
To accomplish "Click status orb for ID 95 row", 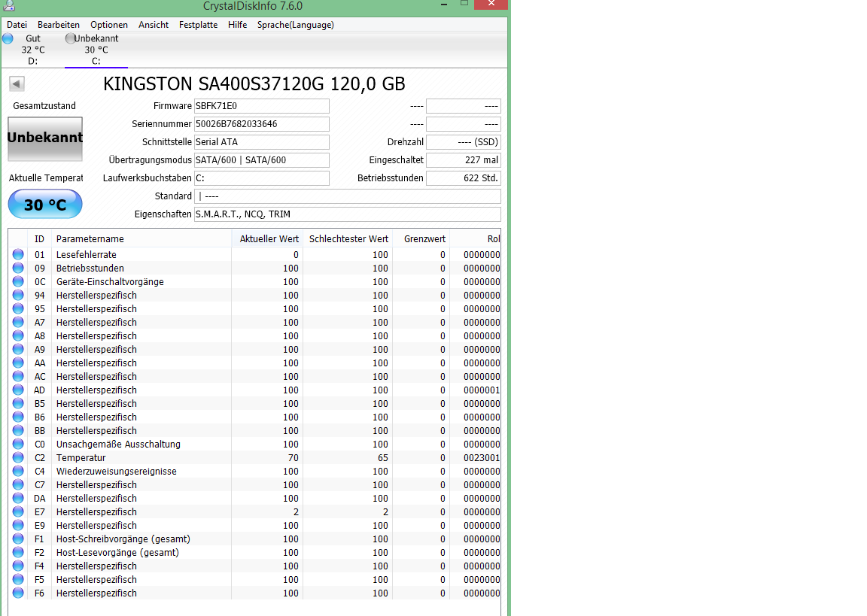I will (x=18, y=308).
